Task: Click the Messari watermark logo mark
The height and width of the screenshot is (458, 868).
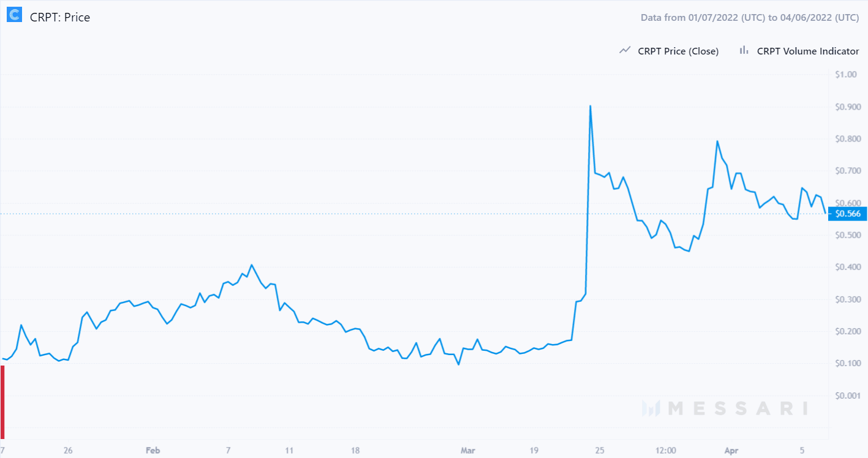Action: tap(651, 408)
